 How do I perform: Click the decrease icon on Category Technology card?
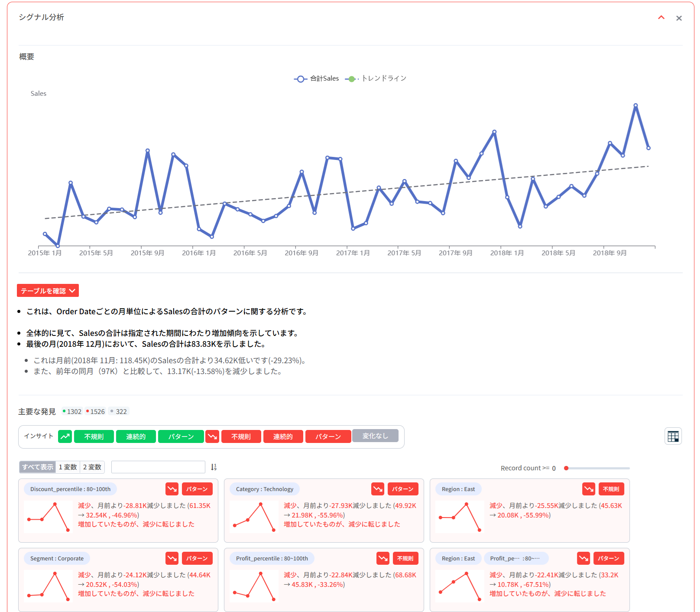(378, 489)
